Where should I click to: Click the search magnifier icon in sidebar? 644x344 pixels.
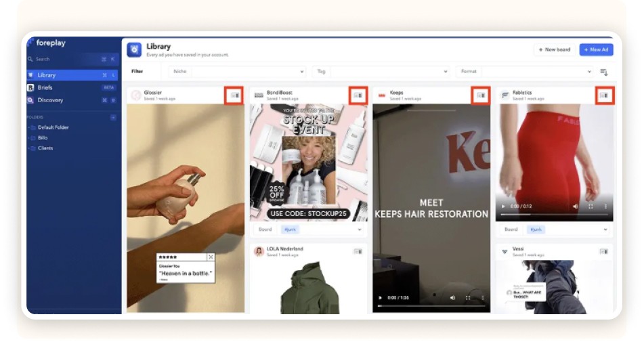point(30,59)
